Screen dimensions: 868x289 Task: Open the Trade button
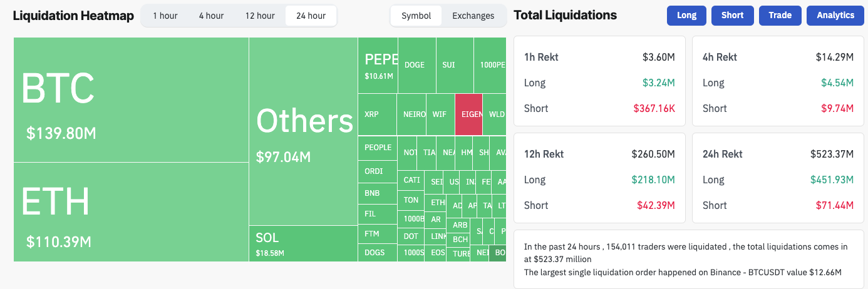coord(780,16)
